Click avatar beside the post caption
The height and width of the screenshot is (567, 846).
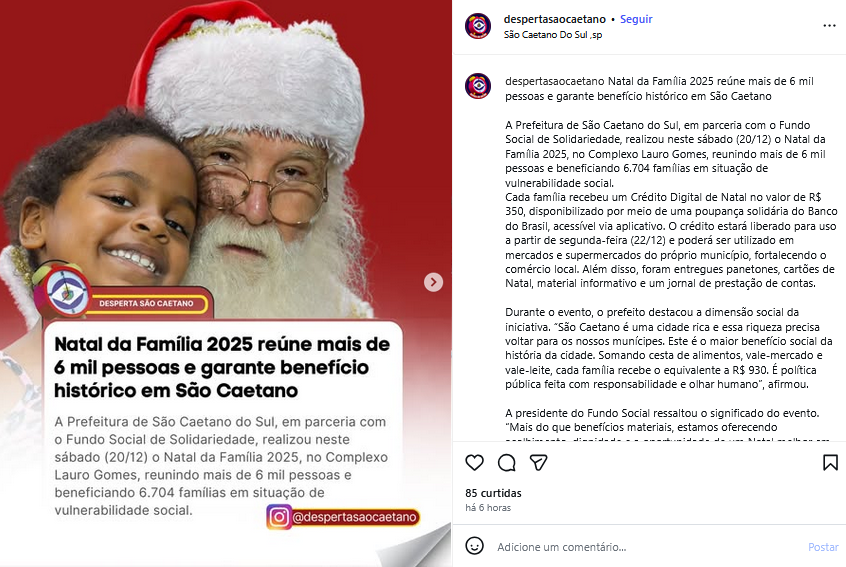pyautogui.click(x=478, y=86)
